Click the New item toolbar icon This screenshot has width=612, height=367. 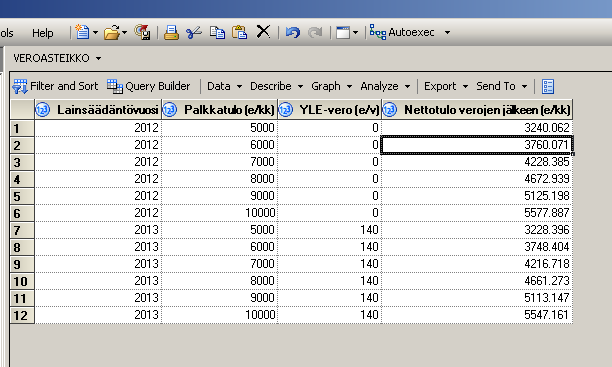82,32
